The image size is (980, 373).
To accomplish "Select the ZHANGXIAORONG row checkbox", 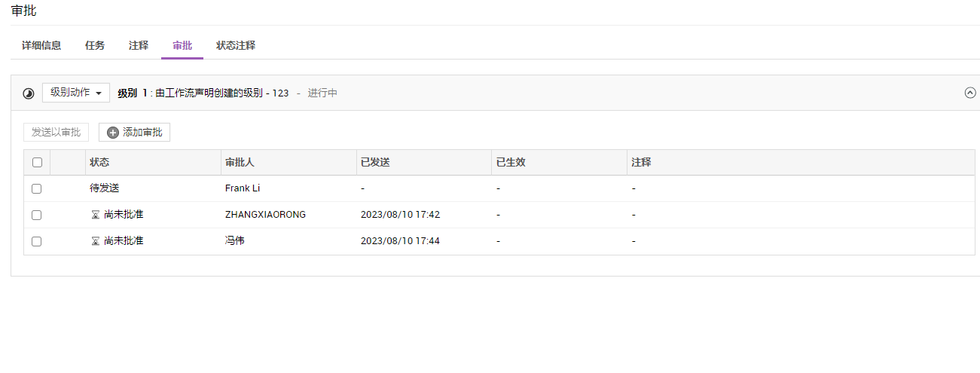I will coord(37,215).
